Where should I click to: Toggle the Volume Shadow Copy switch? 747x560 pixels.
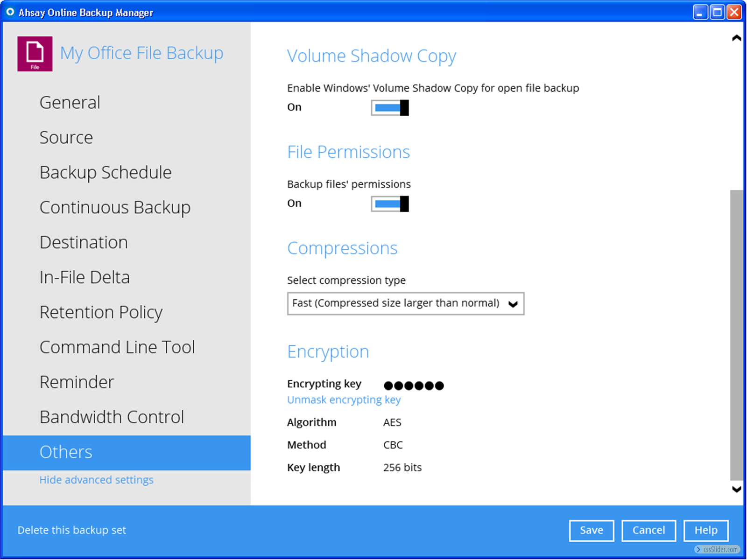(390, 108)
